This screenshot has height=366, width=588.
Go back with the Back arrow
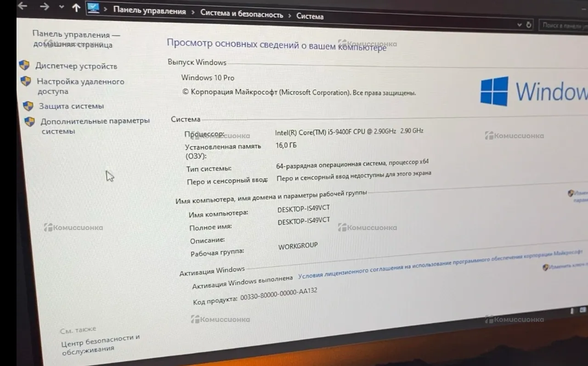pyautogui.click(x=22, y=6)
